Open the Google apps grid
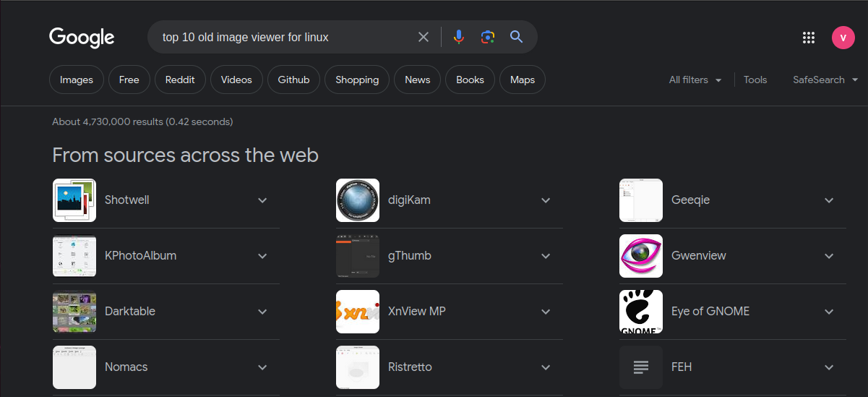 pos(809,38)
